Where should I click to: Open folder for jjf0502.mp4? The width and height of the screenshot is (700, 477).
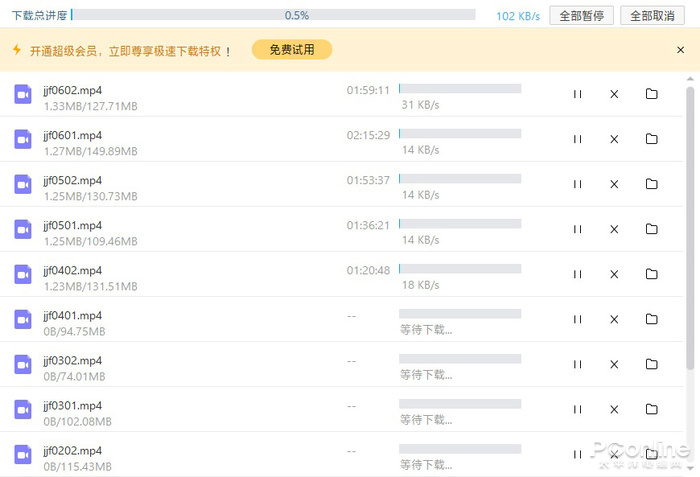pos(651,184)
